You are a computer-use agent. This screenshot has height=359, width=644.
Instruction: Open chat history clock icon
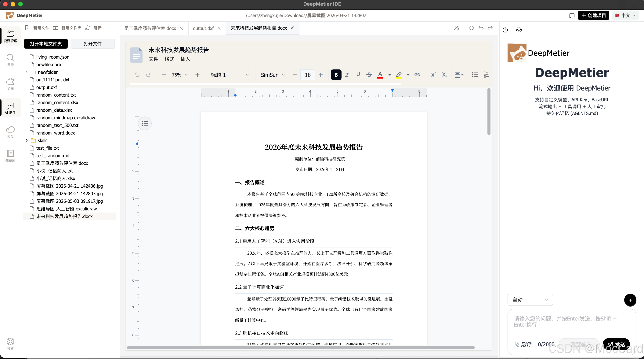(505, 30)
